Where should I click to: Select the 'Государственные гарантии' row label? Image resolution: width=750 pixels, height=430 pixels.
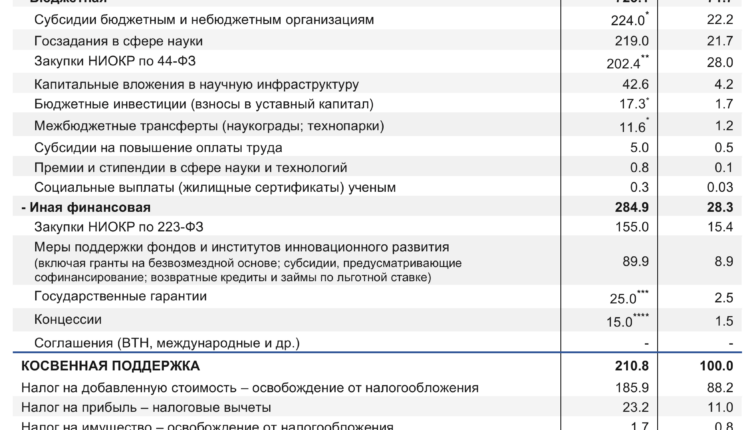pos(120,296)
